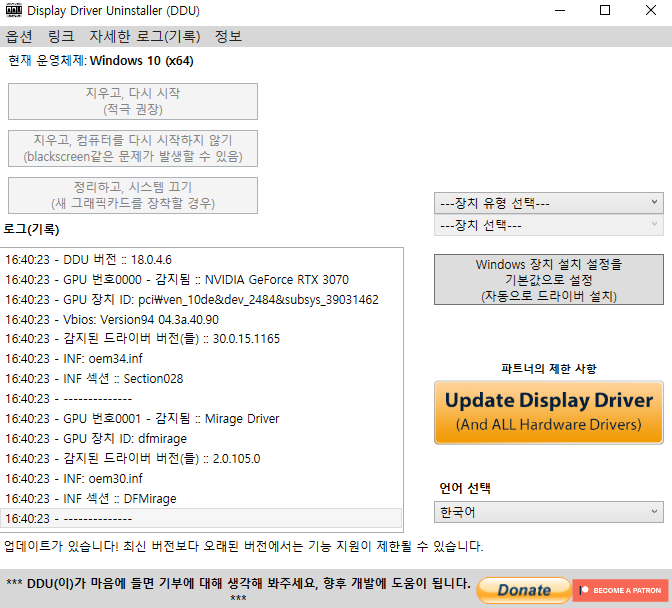Click the DDU app icon in title bar

tap(14, 10)
